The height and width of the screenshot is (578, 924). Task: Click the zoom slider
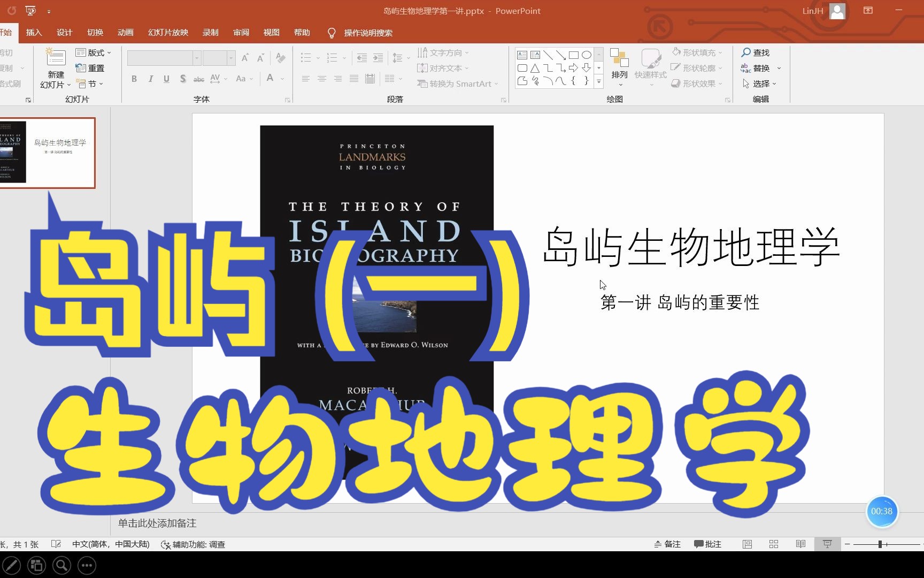click(x=887, y=544)
